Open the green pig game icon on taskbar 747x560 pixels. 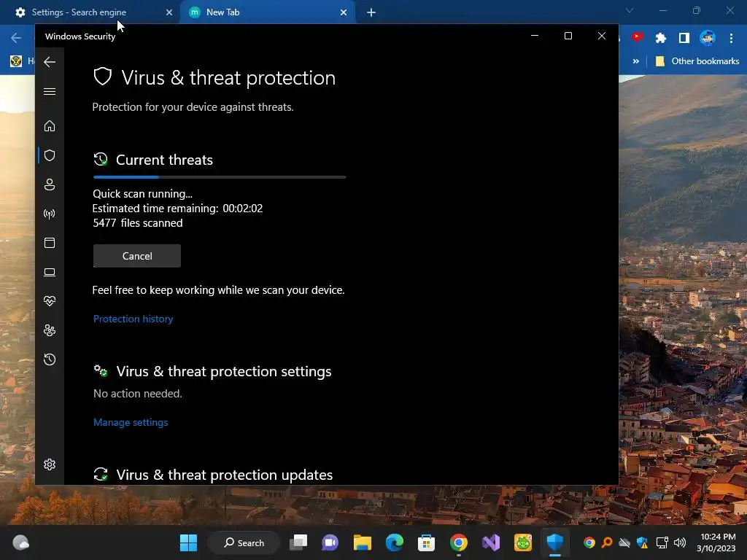pos(522,542)
